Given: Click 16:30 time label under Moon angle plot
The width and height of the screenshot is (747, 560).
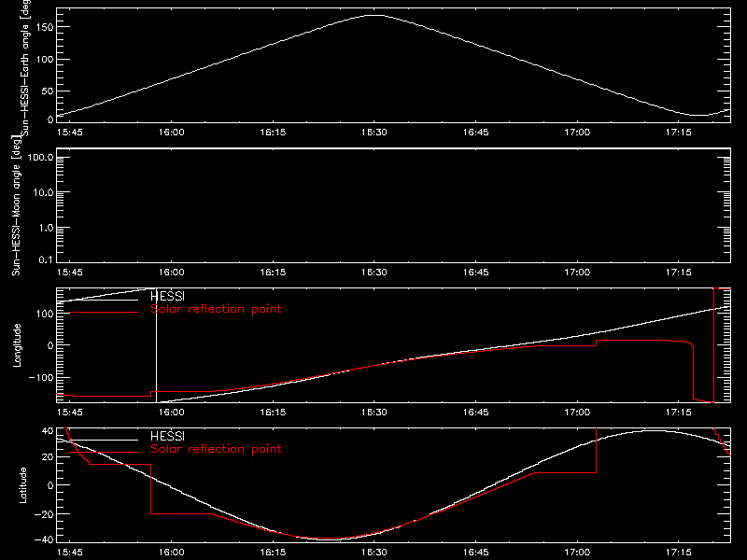Looking at the screenshot, I should (374, 273).
